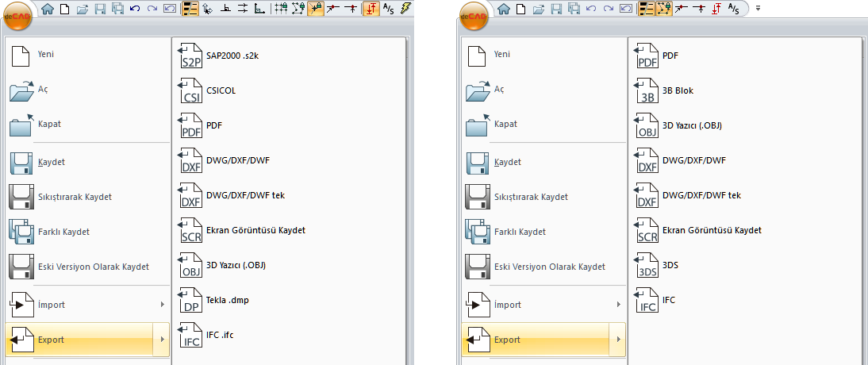Screen dimensions: 868x365
Task: Open the quick access toolbar customize arrow
Action: [758, 9]
